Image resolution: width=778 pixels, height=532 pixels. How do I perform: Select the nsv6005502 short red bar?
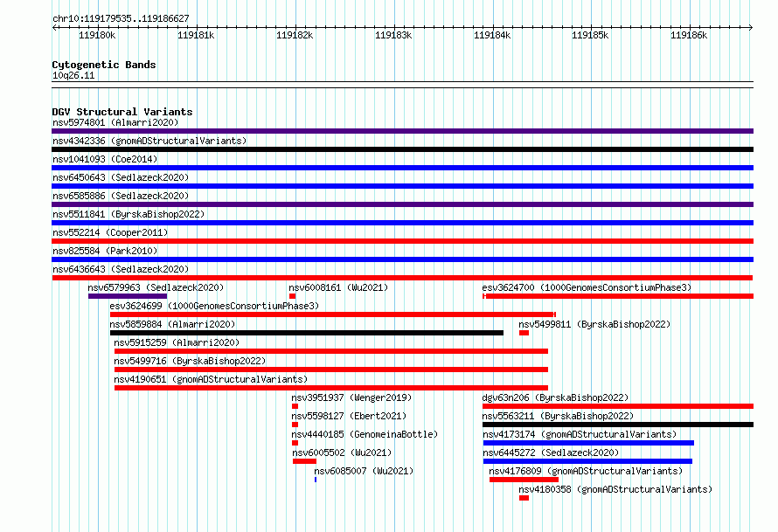[x=305, y=461]
